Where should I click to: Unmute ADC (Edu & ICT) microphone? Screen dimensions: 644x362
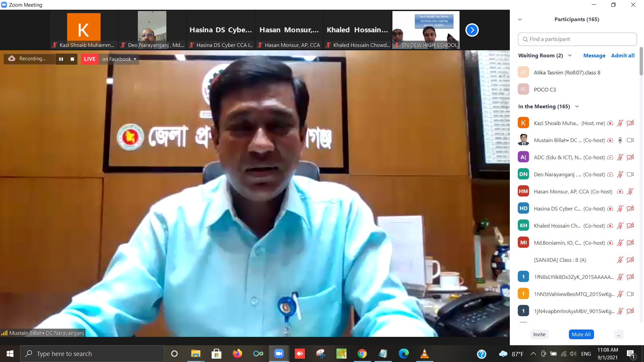click(620, 158)
